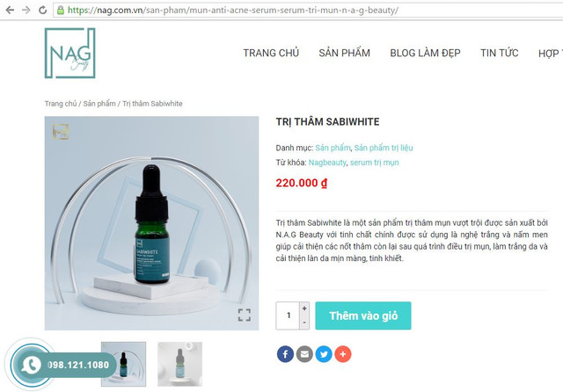The height and width of the screenshot is (392, 563).
Task: Select the second grey product thumbnail
Action: click(179, 364)
